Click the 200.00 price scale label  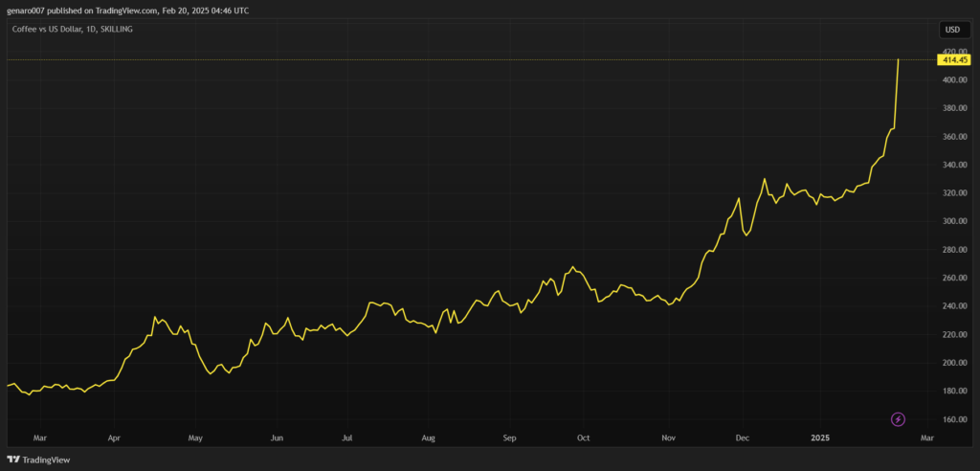coord(951,363)
